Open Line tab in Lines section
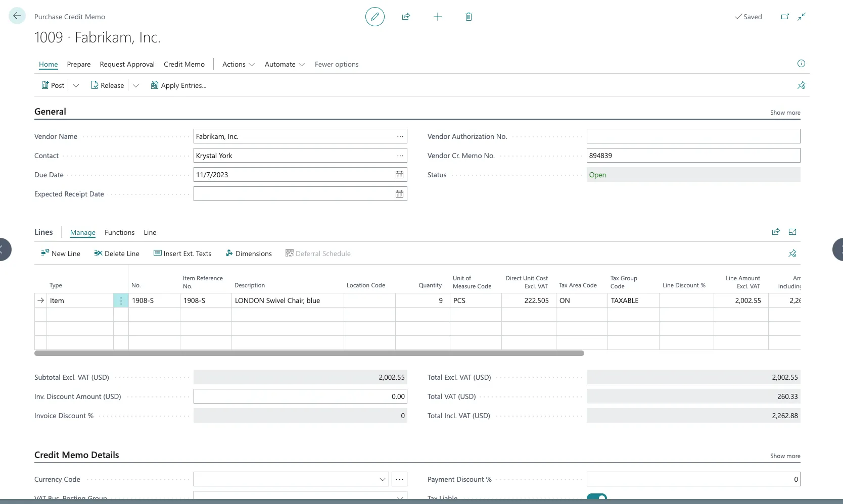Image resolution: width=843 pixels, height=504 pixels. (150, 232)
